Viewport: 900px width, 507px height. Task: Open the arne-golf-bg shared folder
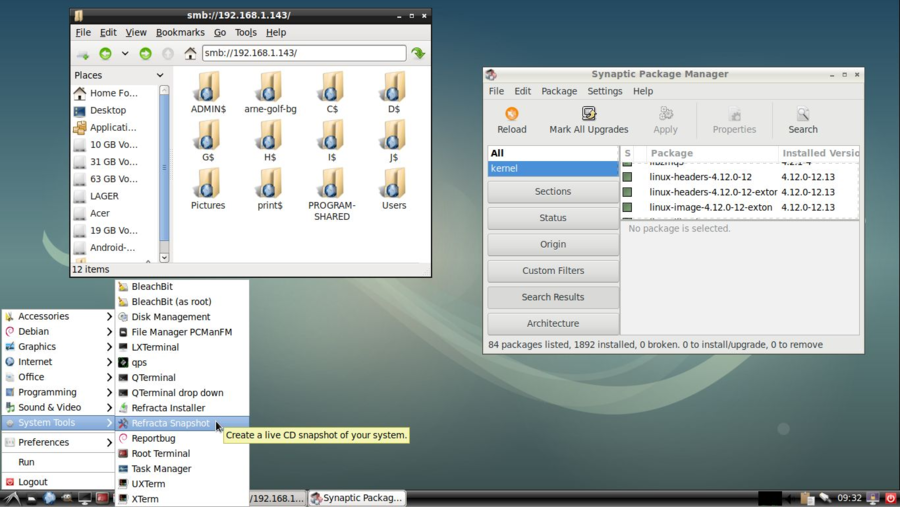(270, 92)
